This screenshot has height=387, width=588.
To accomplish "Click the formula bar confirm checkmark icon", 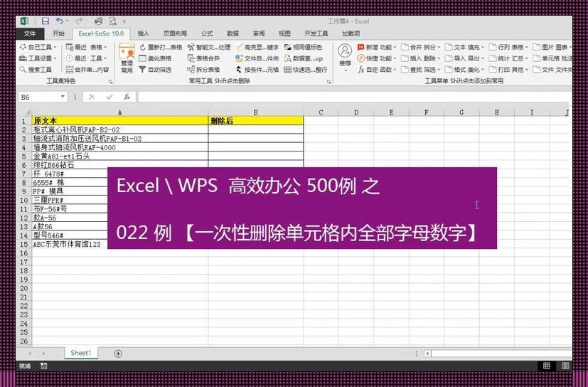I will pos(109,97).
